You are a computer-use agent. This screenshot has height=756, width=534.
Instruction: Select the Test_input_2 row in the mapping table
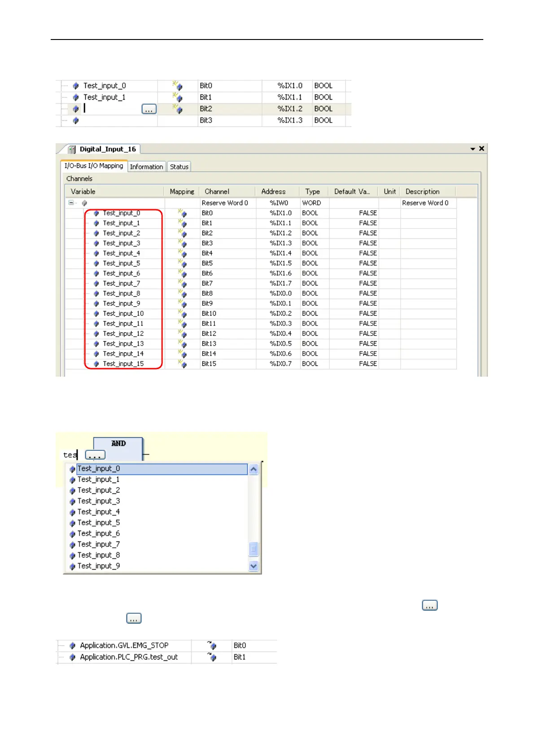(261, 233)
